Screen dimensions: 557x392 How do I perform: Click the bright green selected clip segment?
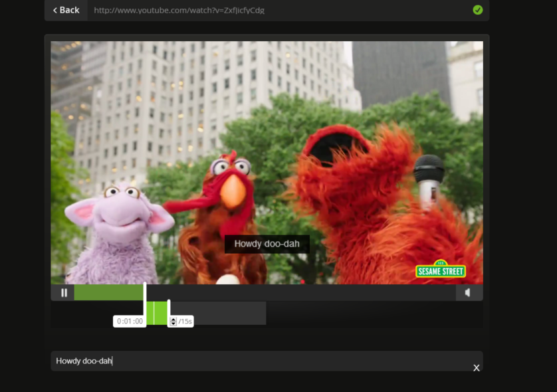pos(157,313)
